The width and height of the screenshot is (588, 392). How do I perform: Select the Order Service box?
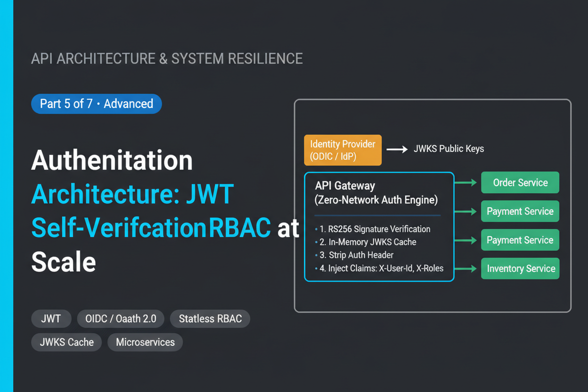coord(520,183)
